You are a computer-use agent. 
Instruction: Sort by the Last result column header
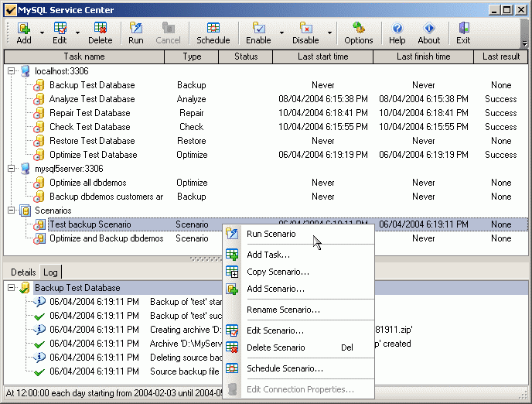click(501, 56)
